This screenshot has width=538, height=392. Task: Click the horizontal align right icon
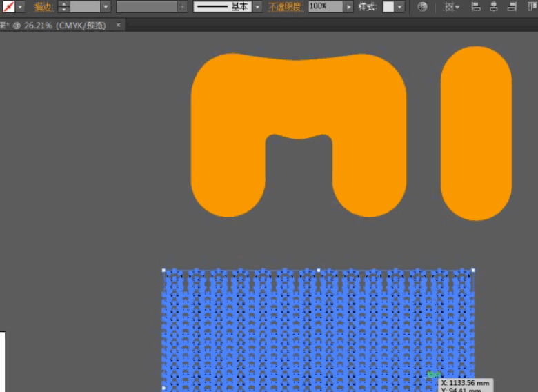512,7
